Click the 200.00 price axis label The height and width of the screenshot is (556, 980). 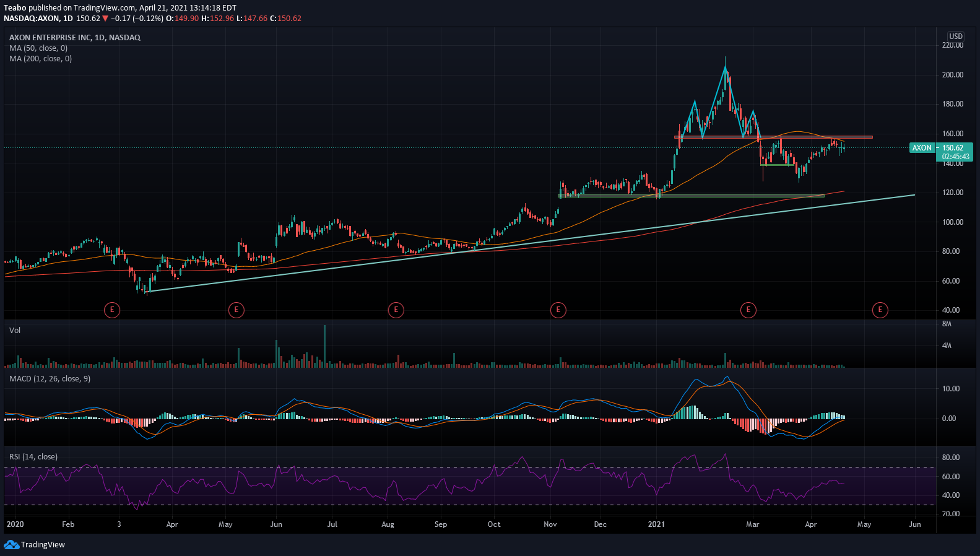[x=953, y=75]
